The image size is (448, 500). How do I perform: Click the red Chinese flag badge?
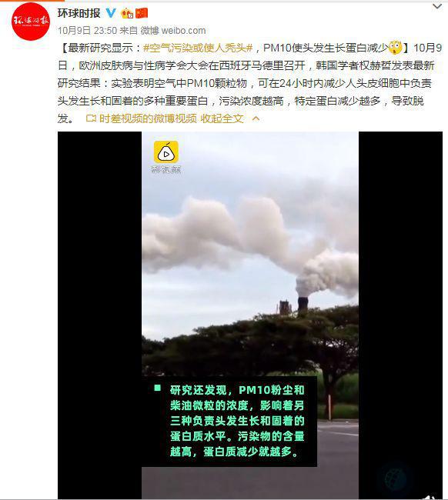[x=142, y=13]
